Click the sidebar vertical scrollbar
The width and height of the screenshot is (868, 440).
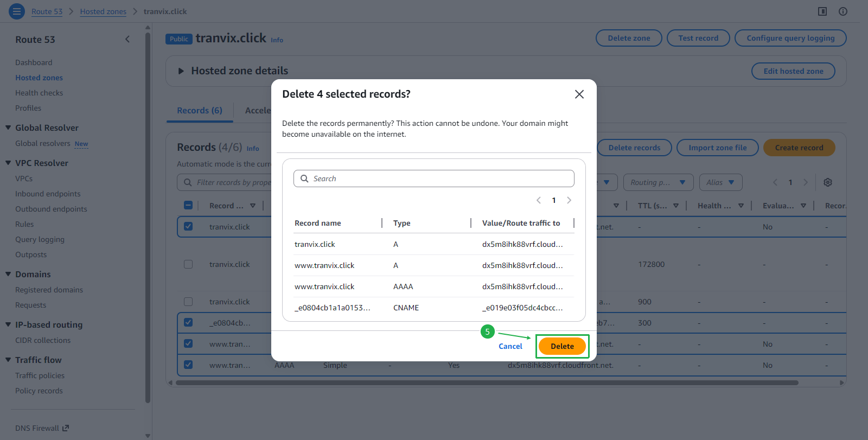[x=148, y=217]
